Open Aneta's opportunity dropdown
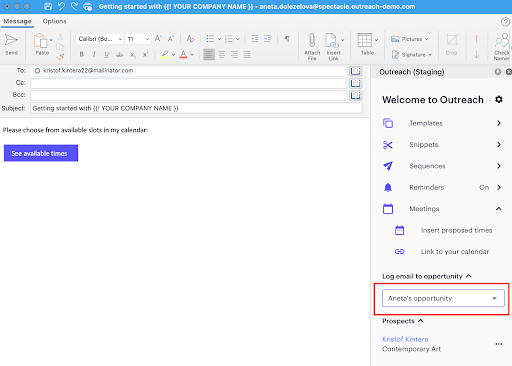 pos(443,298)
